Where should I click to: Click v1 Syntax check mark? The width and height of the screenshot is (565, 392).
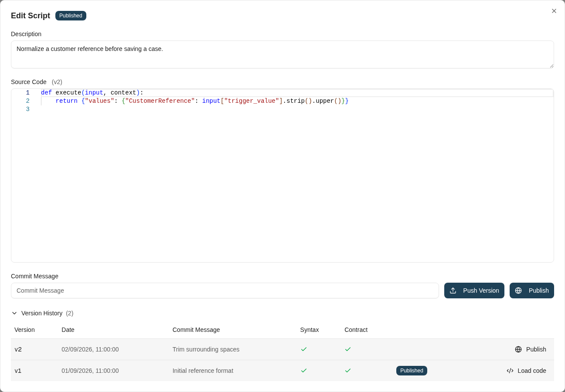coord(304,371)
